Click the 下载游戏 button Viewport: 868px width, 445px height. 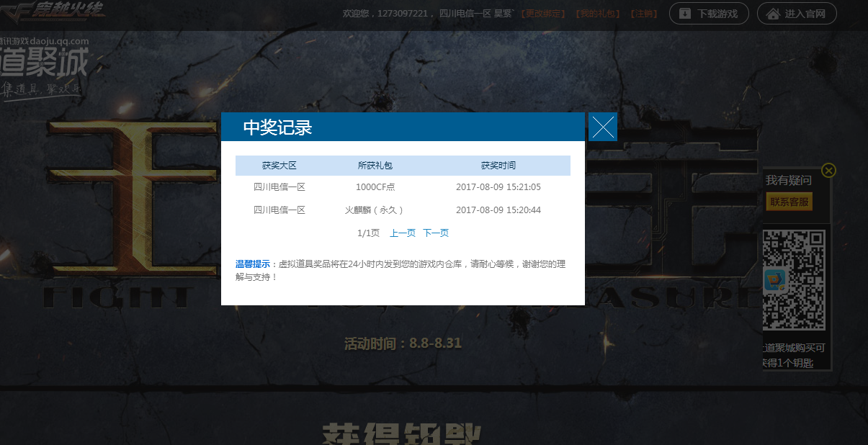click(x=709, y=14)
